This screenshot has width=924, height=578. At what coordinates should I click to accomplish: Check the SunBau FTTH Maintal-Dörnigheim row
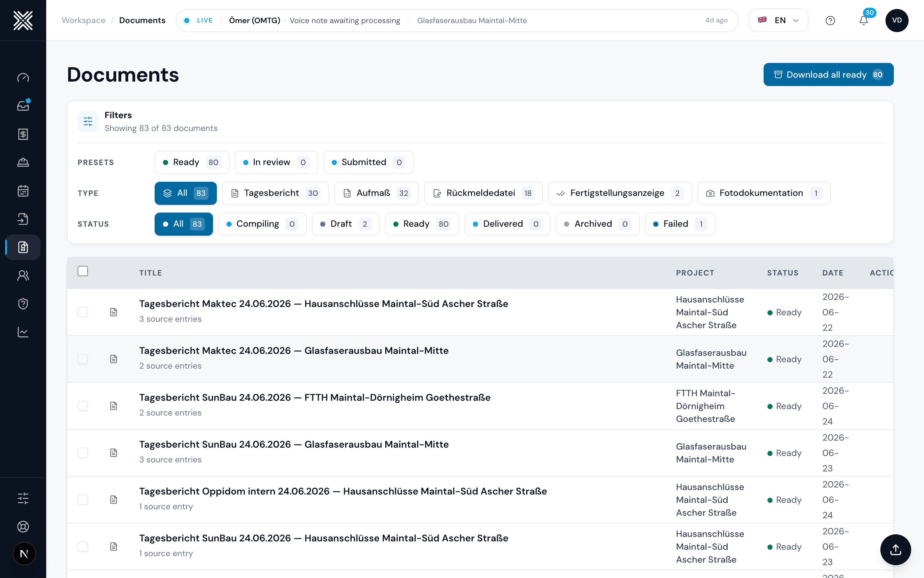click(83, 406)
